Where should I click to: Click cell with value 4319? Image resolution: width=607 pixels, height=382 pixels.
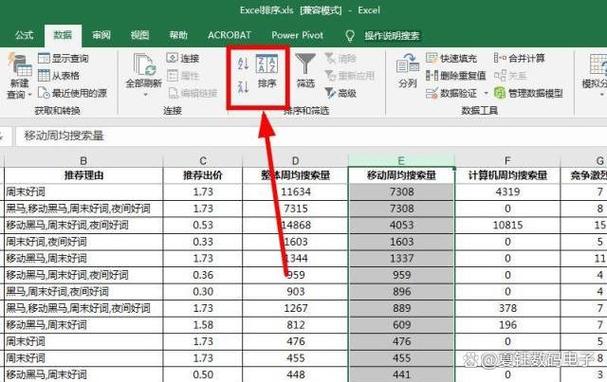508,192
